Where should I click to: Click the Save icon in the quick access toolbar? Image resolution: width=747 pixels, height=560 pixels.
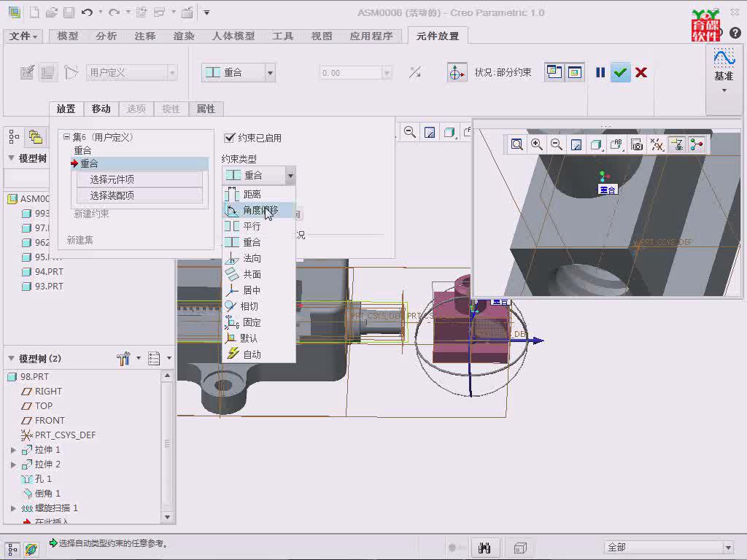point(69,12)
